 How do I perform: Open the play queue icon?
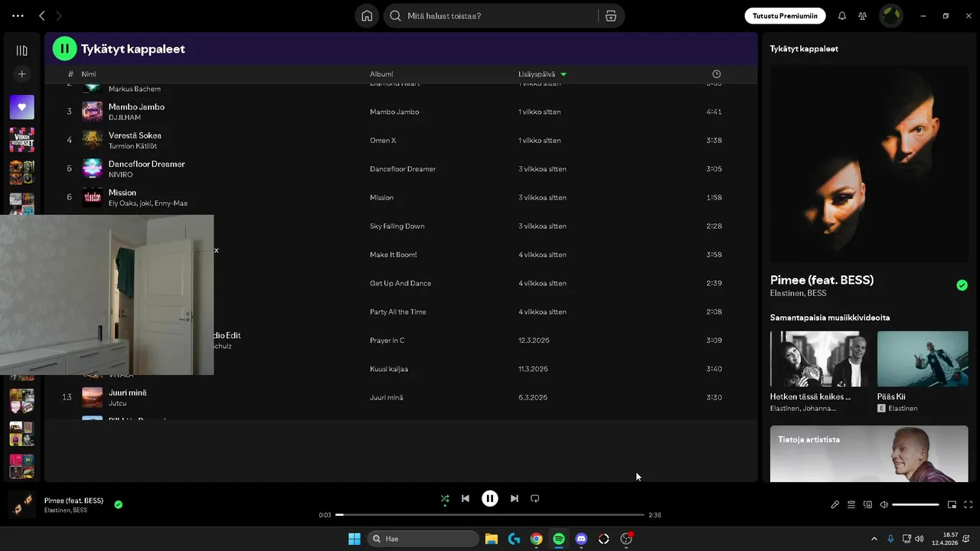pyautogui.click(x=851, y=504)
